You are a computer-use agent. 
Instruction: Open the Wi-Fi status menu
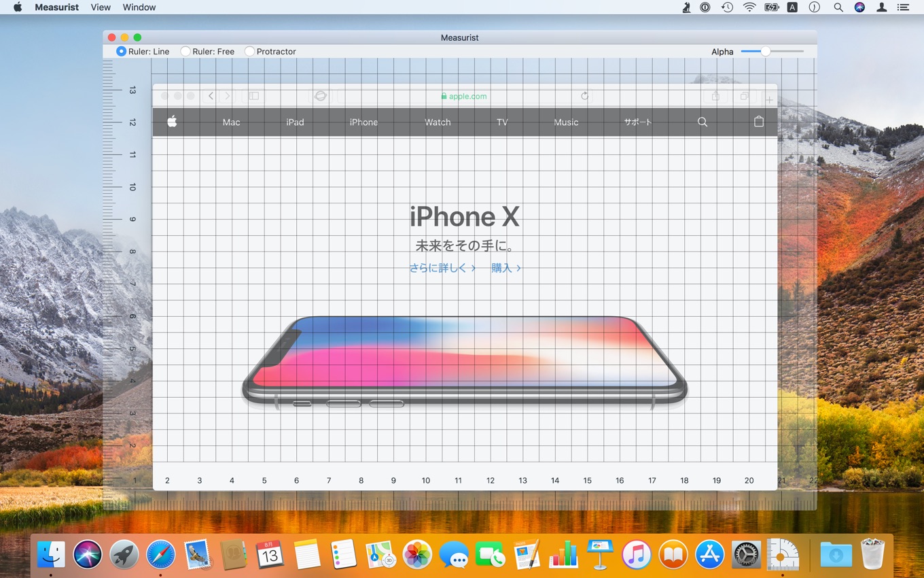[749, 7]
